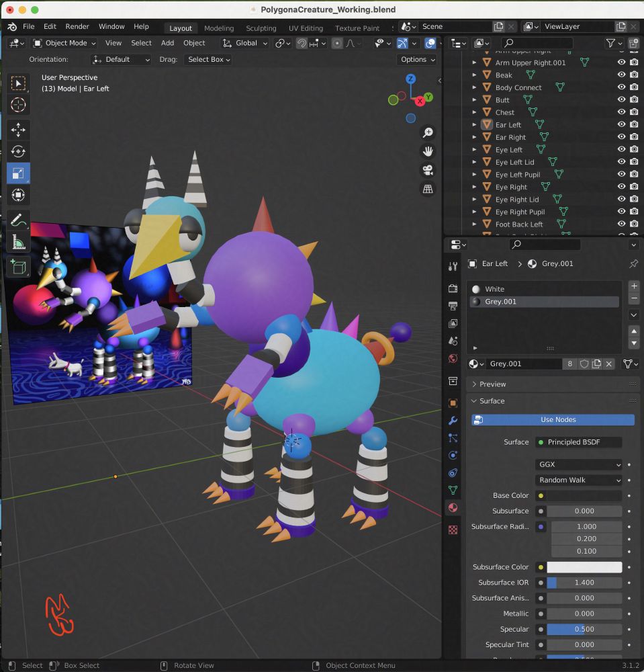Open the Render properties tab
Screen dimensions: 644x672
click(453, 288)
